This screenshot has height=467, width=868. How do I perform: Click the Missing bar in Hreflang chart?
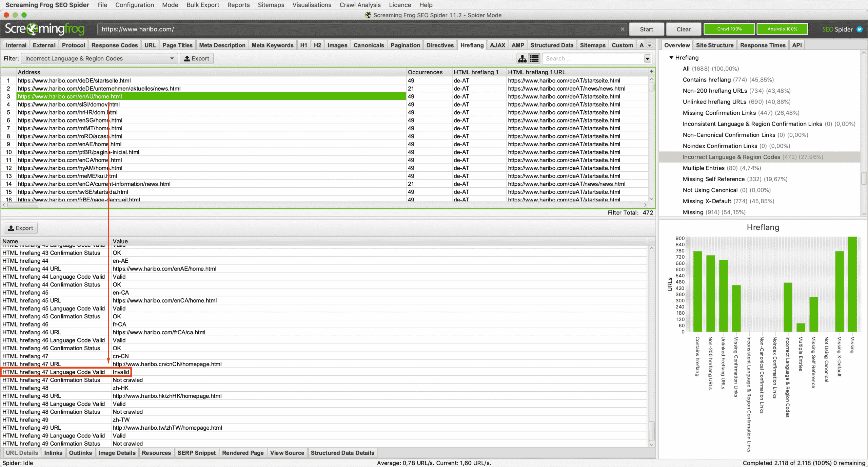(x=852, y=284)
